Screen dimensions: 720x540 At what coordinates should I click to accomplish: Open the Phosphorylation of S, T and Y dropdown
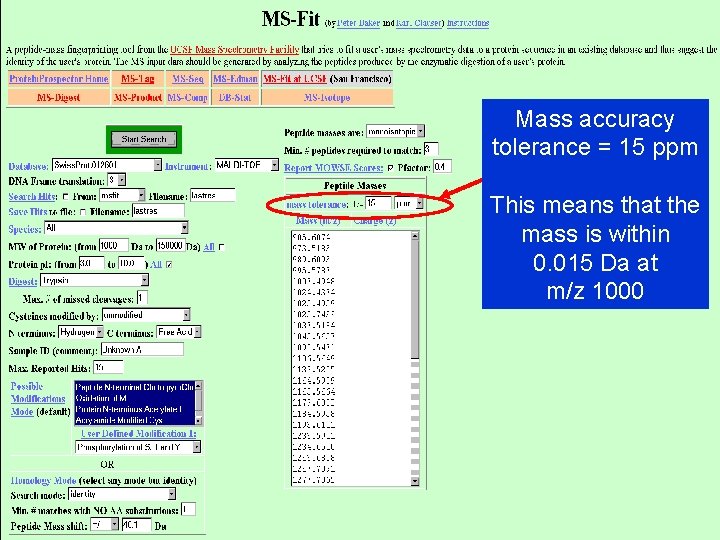point(138,447)
